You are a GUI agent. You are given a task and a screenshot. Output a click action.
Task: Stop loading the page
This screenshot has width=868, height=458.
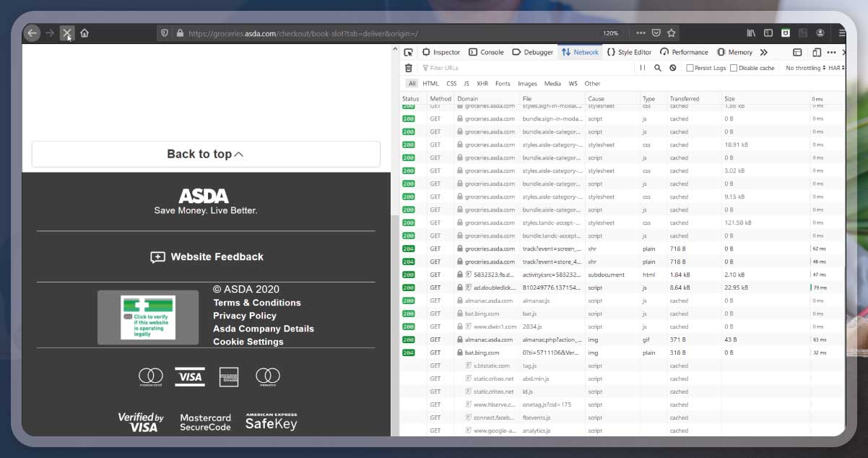point(67,33)
